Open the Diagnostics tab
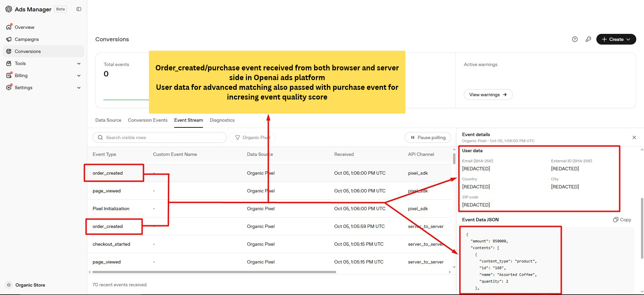Screen dimensions: 644x295 point(222,120)
